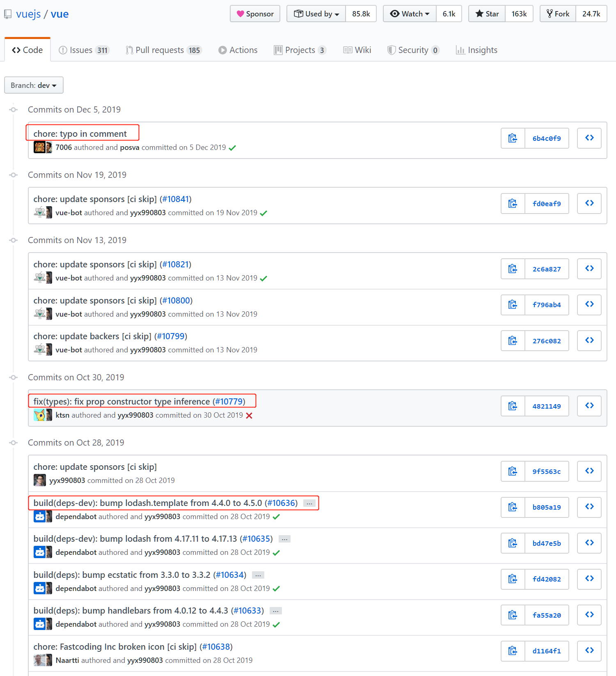Copy full SHA for commit bd47e5b

[x=513, y=543]
